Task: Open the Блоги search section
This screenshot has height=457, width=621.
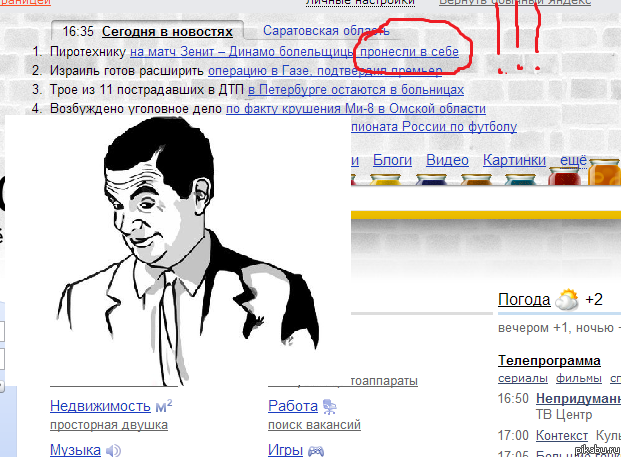Action: pyautogui.click(x=392, y=160)
